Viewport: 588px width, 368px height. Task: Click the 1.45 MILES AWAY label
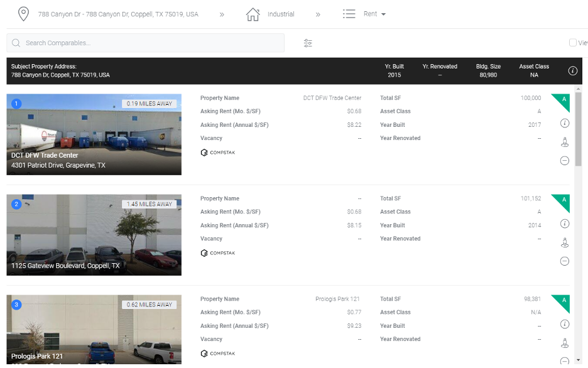tap(150, 204)
